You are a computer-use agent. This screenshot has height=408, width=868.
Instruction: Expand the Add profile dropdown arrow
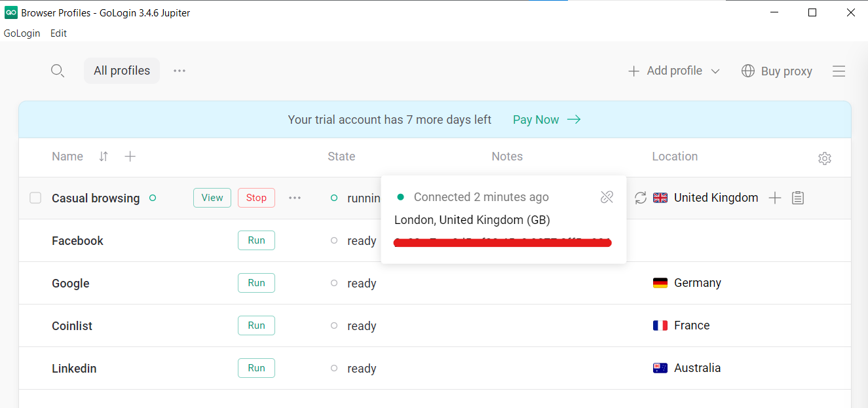coord(715,71)
